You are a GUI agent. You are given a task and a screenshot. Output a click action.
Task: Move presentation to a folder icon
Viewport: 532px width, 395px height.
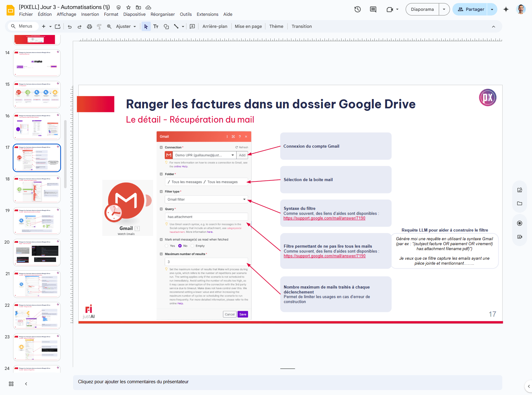(138, 7)
